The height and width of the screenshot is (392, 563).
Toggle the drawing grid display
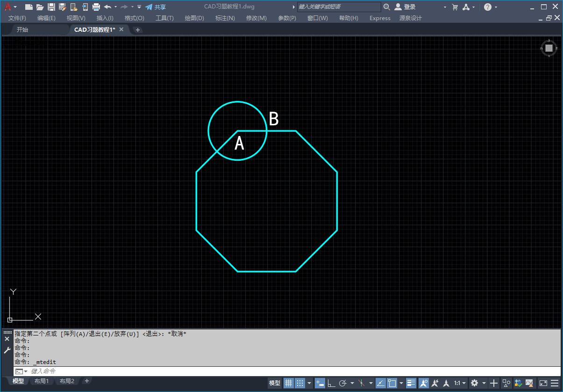(289, 383)
